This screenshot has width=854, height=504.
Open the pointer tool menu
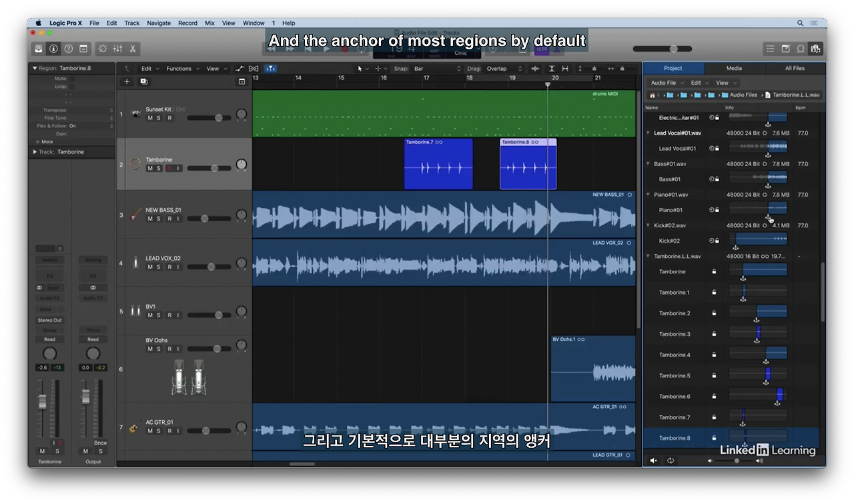[x=363, y=69]
